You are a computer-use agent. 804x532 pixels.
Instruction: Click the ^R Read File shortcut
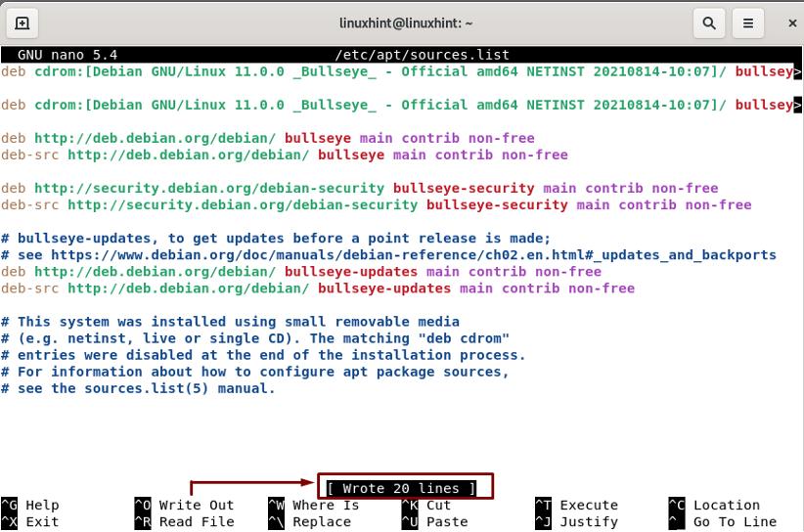185,522
